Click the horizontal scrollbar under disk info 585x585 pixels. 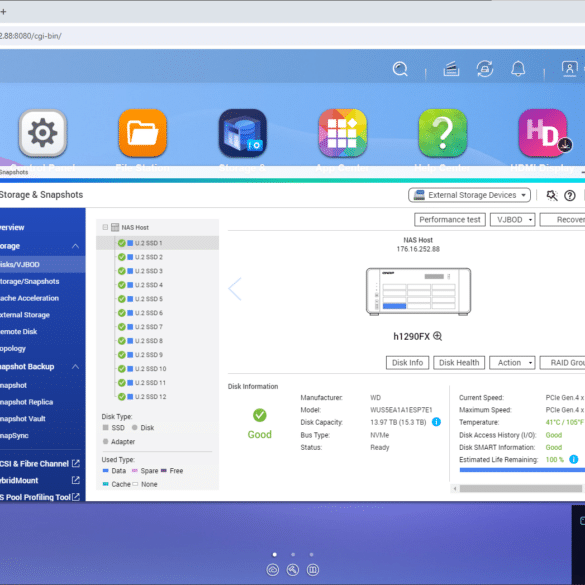(521, 488)
